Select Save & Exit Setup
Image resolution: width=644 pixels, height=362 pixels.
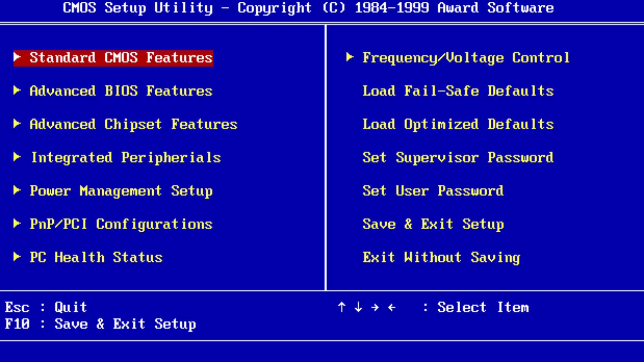[x=433, y=224]
